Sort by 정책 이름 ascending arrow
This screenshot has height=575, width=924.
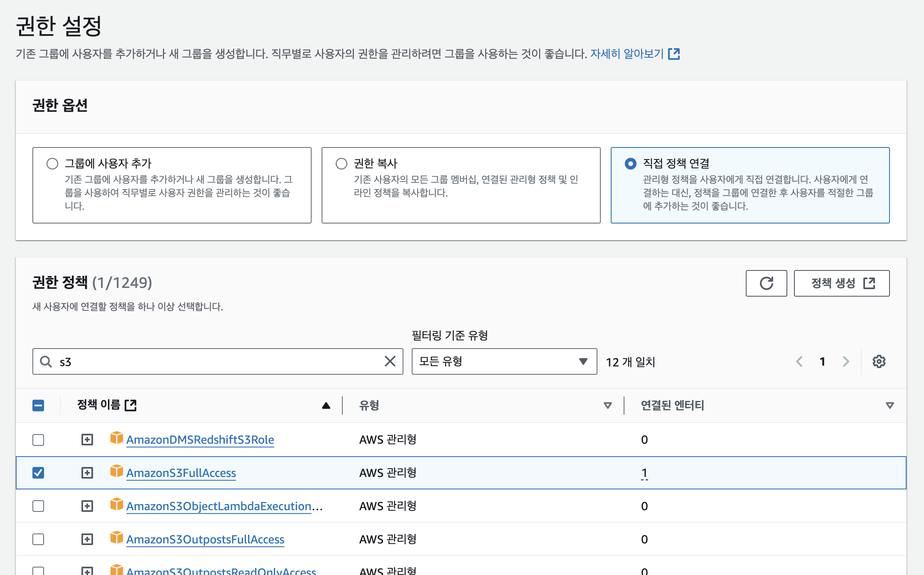[326, 405]
